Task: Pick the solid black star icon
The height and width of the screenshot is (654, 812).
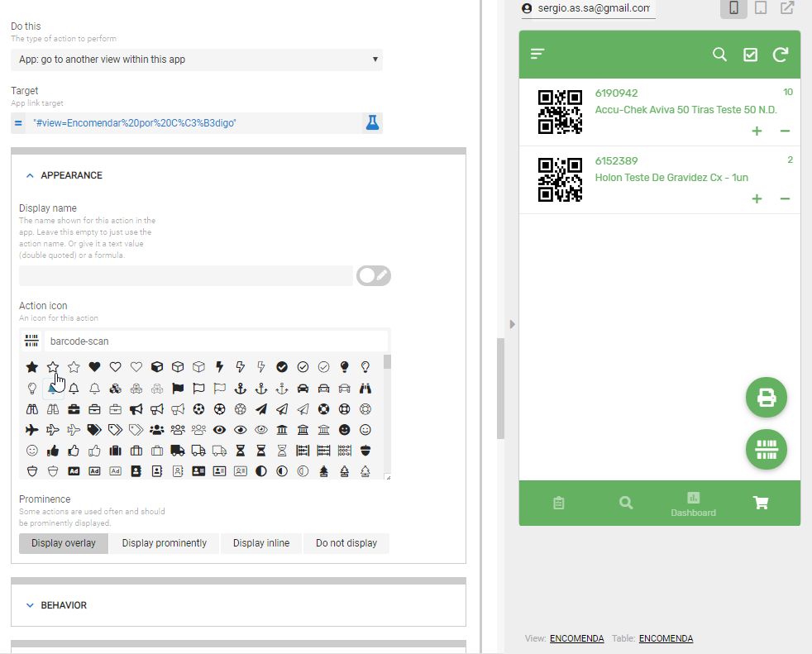Action: tap(32, 367)
